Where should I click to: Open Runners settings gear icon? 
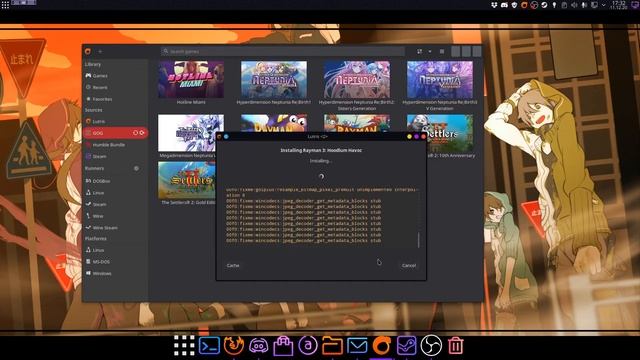(136, 168)
